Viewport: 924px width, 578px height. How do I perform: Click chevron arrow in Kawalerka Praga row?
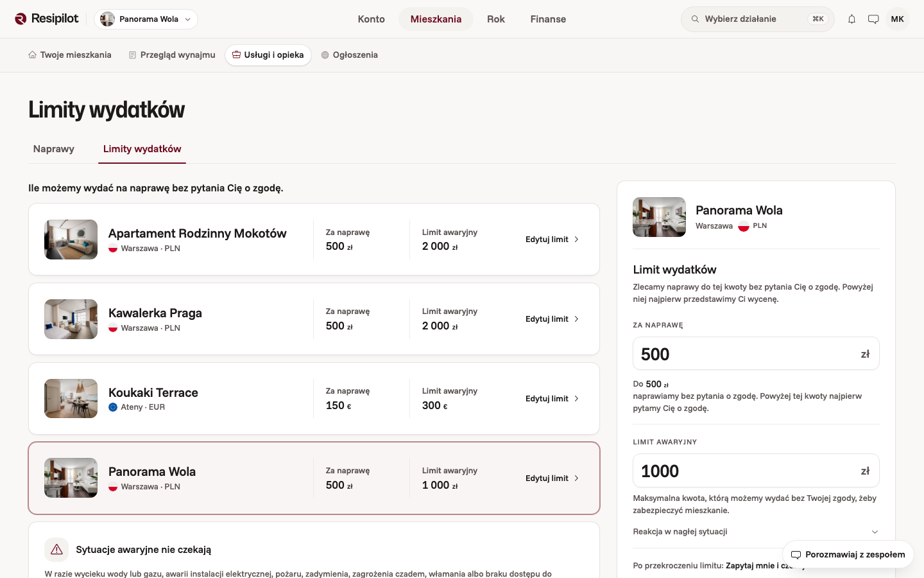tap(576, 319)
